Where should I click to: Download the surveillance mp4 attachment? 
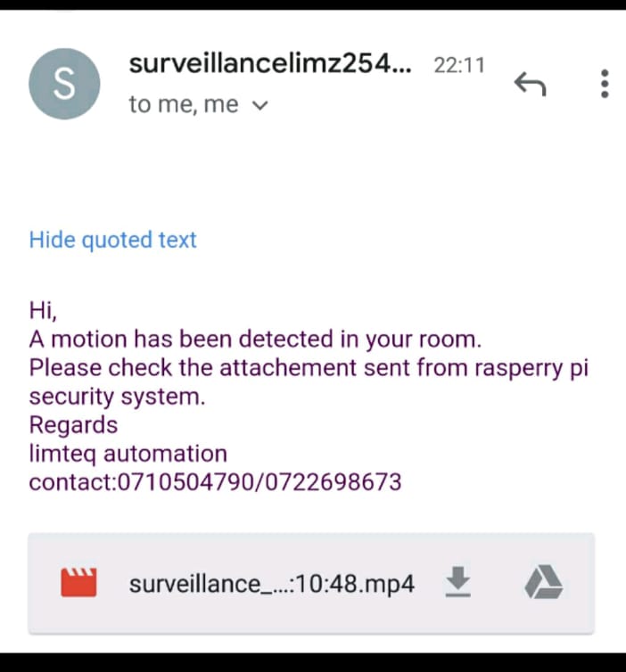click(458, 582)
